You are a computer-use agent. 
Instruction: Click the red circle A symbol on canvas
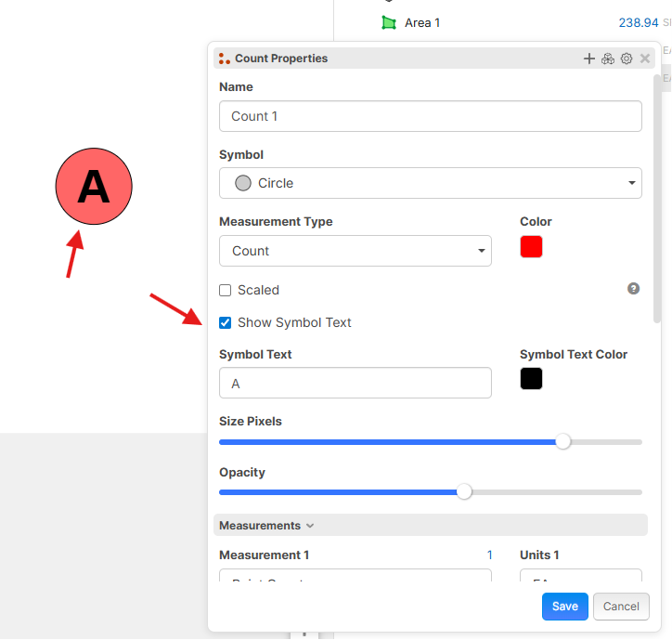94,186
